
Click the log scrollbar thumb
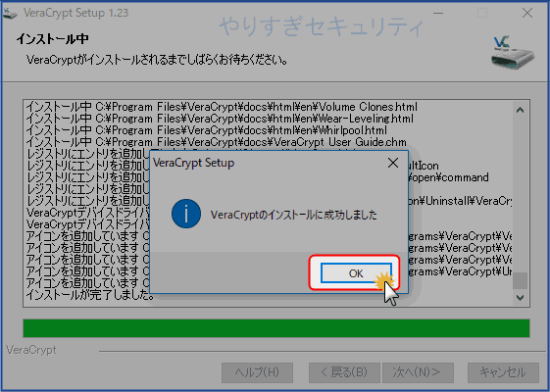click(x=521, y=281)
